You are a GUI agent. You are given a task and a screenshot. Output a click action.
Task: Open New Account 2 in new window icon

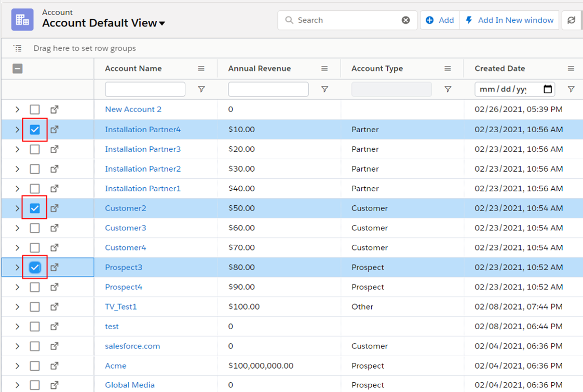(x=55, y=109)
